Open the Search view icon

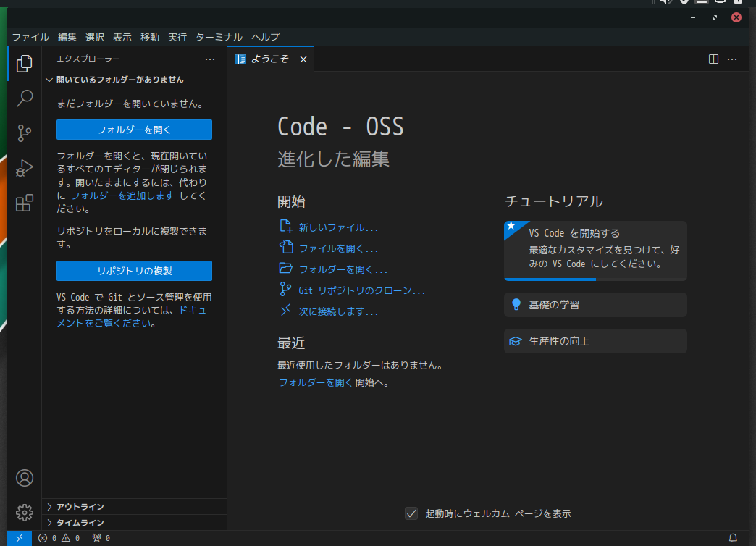[24, 98]
